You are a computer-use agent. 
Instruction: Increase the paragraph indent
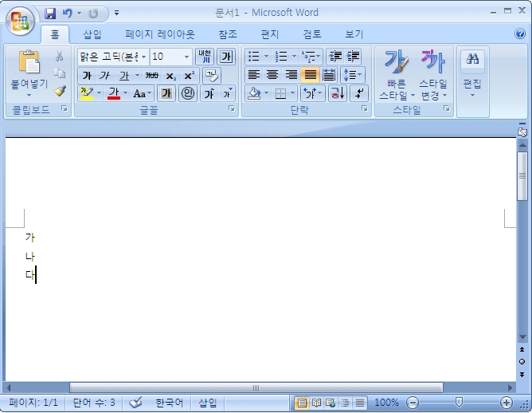(353, 57)
